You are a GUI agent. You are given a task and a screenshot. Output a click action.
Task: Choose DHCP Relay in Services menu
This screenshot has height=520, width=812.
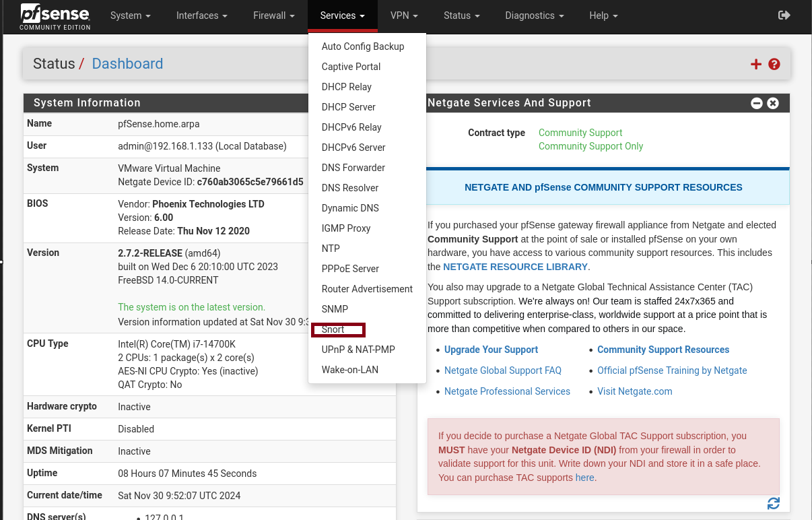[x=367, y=87]
